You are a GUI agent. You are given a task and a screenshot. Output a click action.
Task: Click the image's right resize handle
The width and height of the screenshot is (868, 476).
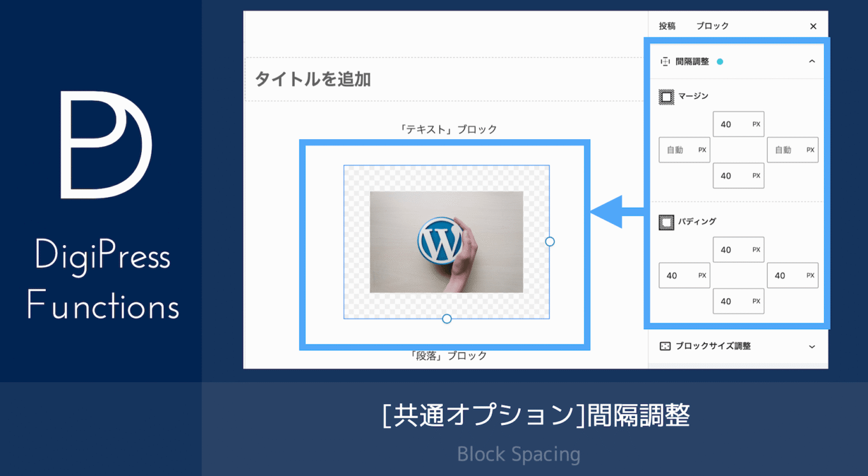550,242
